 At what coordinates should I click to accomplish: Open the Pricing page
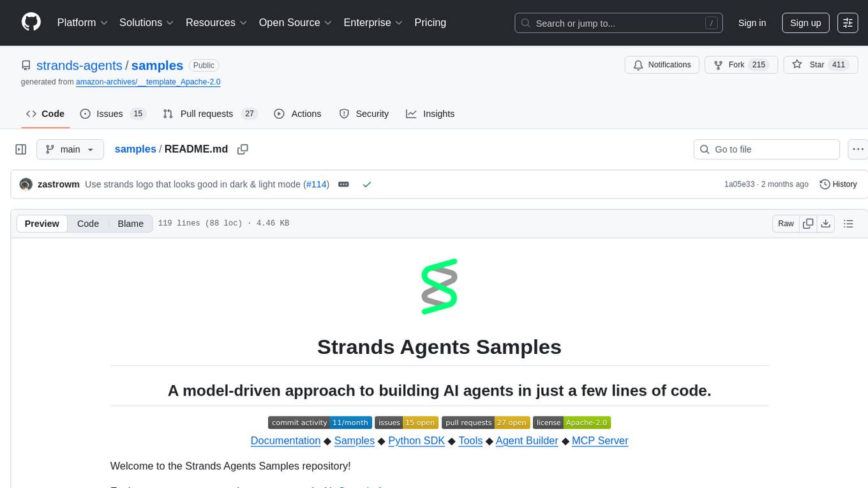(x=430, y=22)
